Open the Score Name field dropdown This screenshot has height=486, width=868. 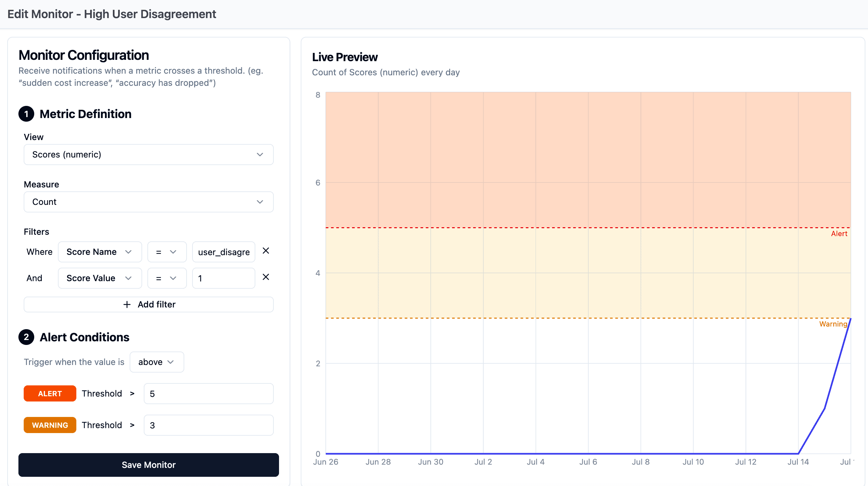(x=100, y=252)
